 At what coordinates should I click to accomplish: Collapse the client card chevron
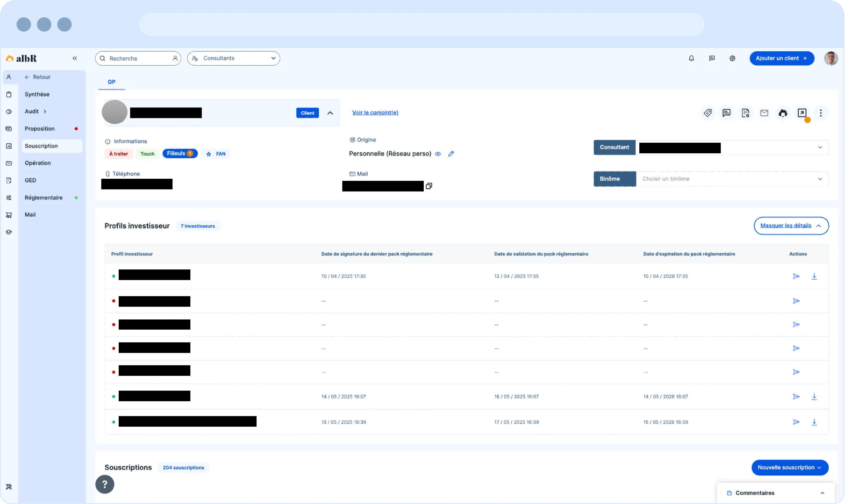[330, 113]
